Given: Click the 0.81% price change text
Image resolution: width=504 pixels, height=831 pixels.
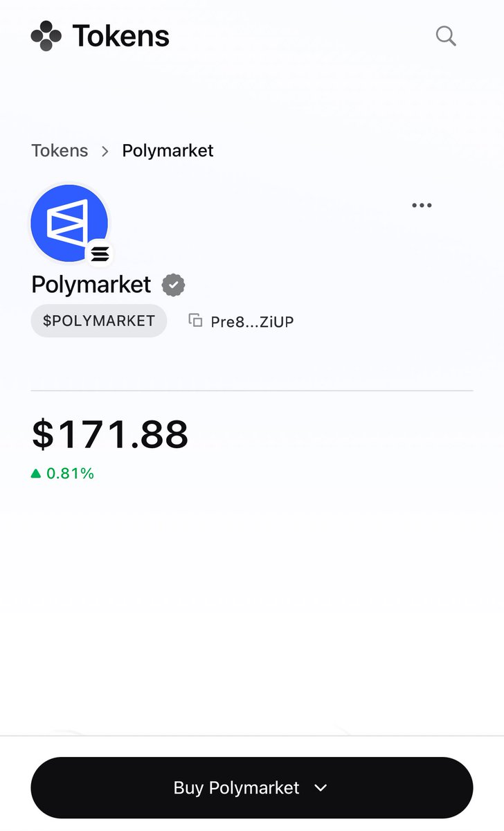Looking at the screenshot, I should tap(70, 474).
